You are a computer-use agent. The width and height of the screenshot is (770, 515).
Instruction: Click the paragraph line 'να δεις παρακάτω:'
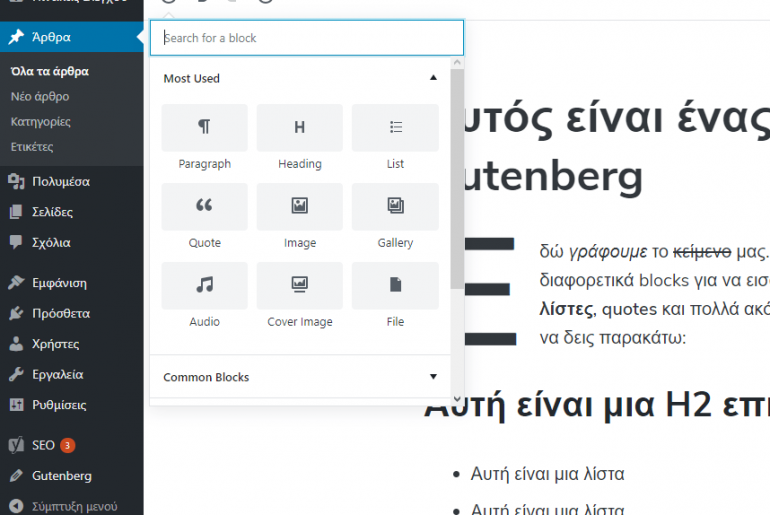[x=612, y=338]
